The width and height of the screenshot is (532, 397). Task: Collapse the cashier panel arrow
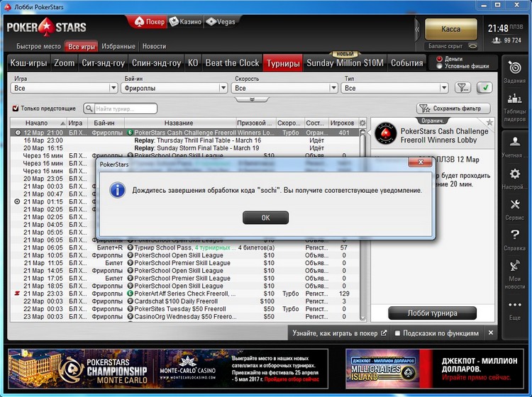(417, 30)
